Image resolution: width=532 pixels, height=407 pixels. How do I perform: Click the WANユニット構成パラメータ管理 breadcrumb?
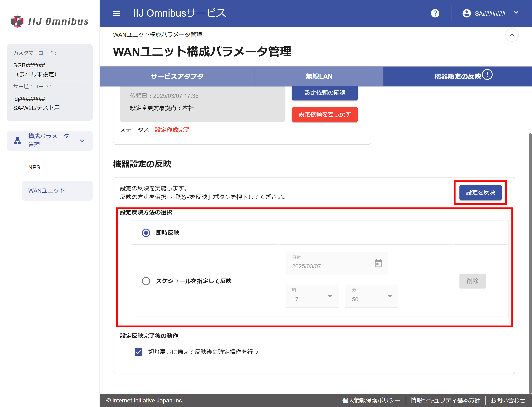coord(157,35)
